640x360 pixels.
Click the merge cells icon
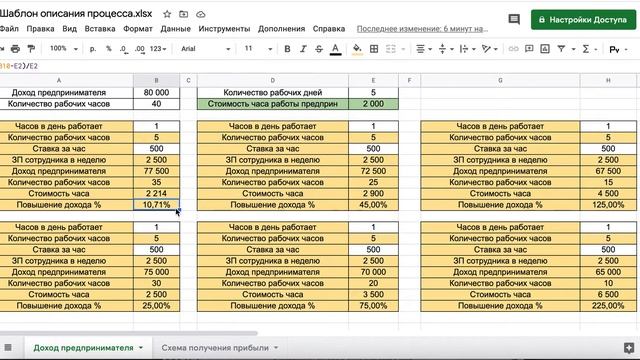[391, 49]
